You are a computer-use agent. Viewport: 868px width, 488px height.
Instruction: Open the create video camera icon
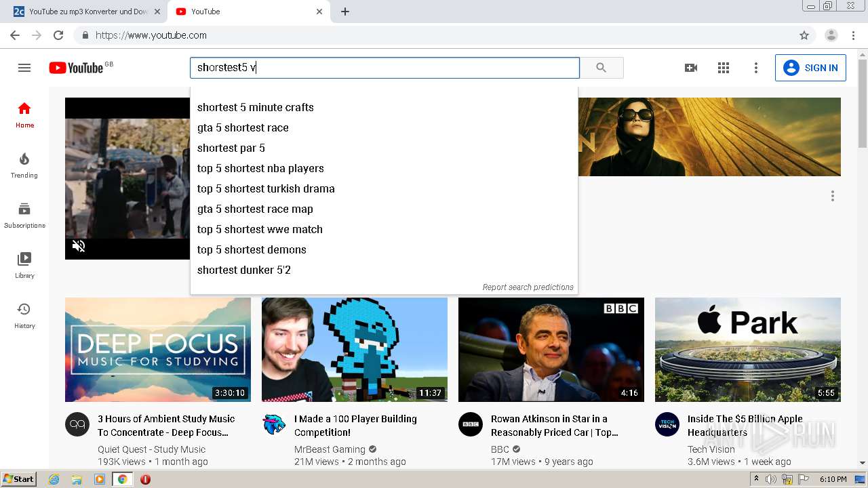tap(691, 68)
